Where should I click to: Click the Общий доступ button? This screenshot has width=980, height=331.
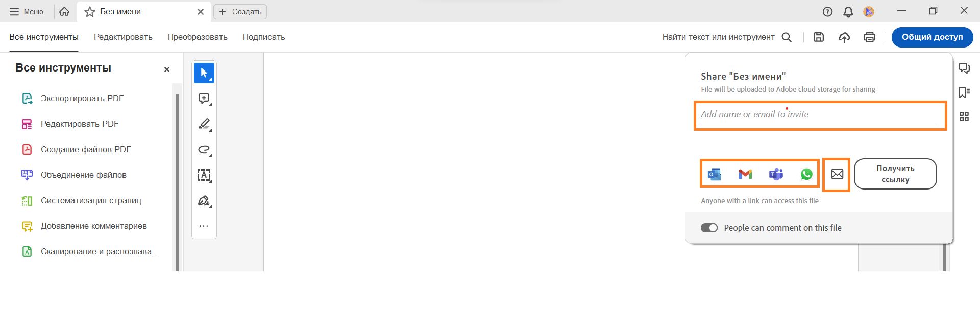pyautogui.click(x=932, y=37)
